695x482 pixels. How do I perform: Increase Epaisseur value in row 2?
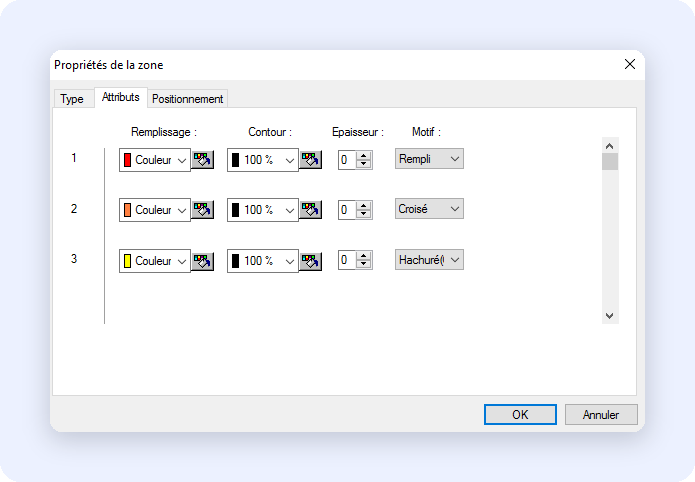pyautogui.click(x=364, y=206)
